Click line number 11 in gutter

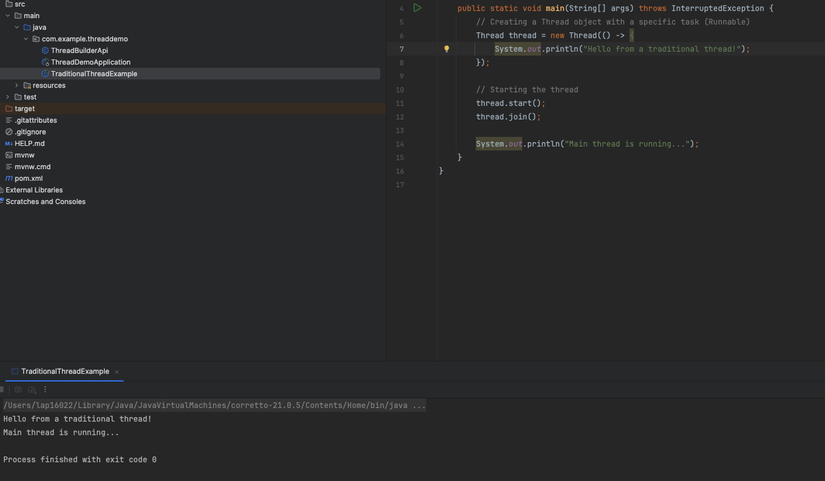[400, 104]
